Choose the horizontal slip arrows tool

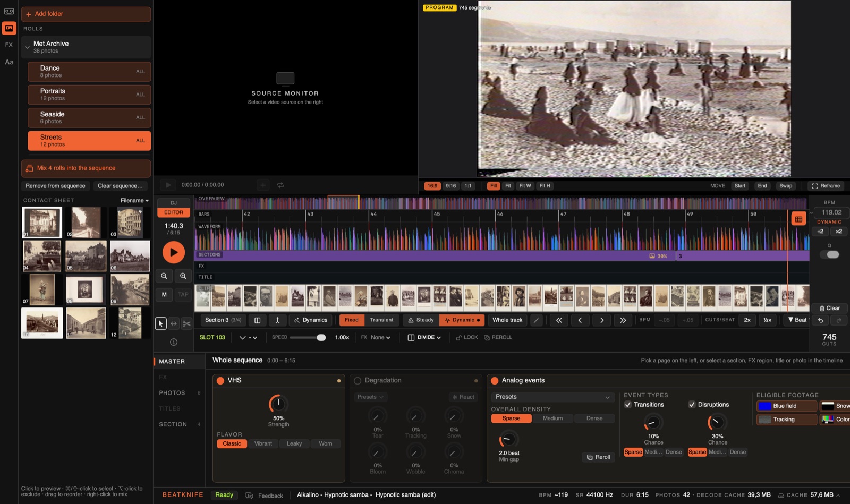click(x=174, y=323)
